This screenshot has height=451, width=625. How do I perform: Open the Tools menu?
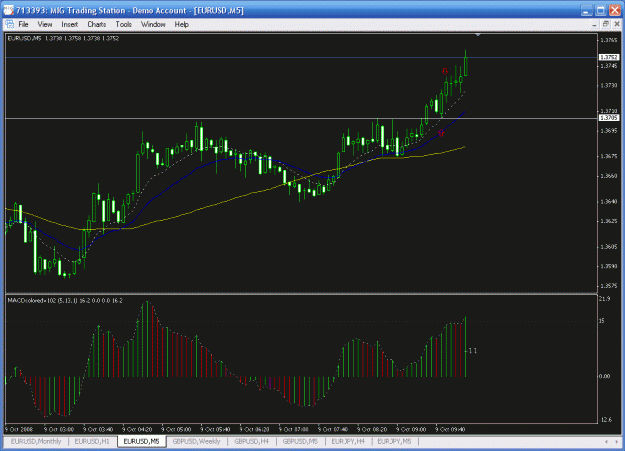coord(124,24)
